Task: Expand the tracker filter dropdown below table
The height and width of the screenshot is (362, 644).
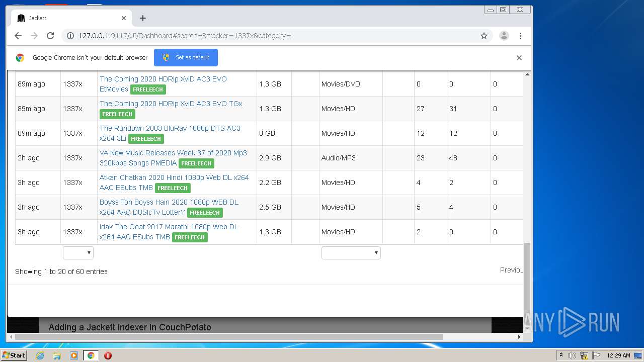Action: 78,253
